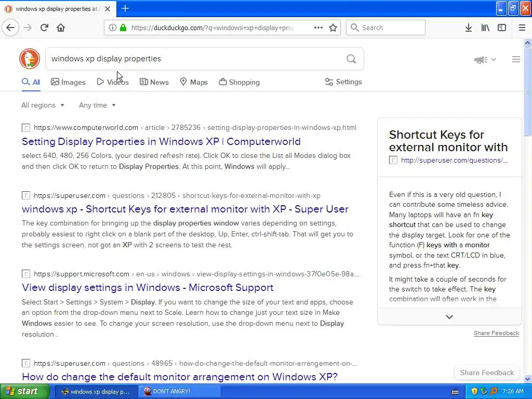Image resolution: width=532 pixels, height=399 pixels.
Task: Click favicon next to support.microsoft.com result
Action: coord(26,274)
